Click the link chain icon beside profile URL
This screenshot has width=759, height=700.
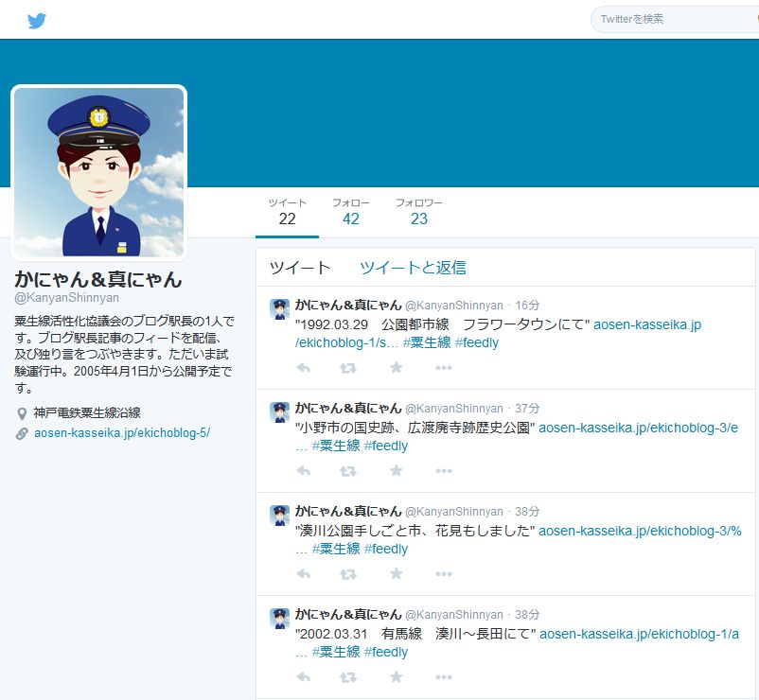[x=22, y=433]
